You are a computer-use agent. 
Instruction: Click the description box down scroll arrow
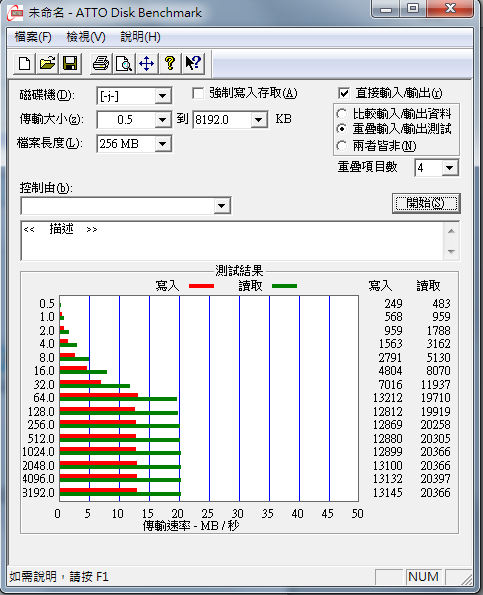(x=451, y=252)
